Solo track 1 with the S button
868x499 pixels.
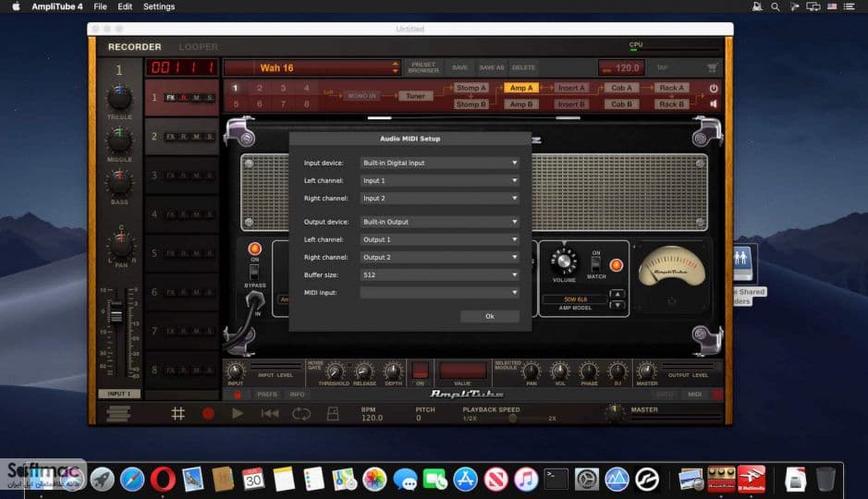(210, 97)
